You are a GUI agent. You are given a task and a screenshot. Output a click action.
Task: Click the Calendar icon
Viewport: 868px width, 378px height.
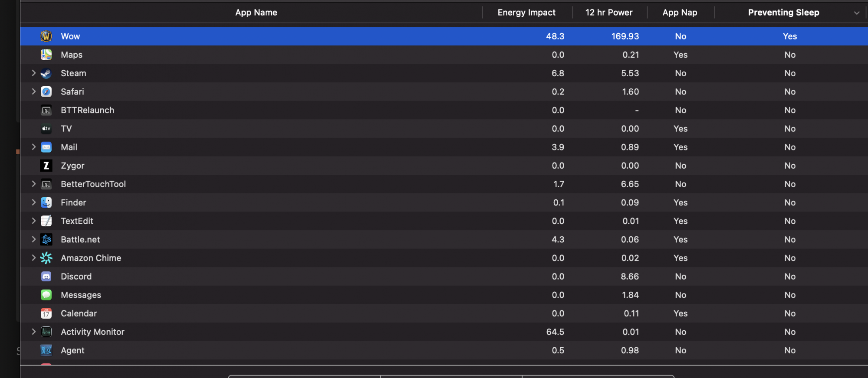pyautogui.click(x=46, y=313)
